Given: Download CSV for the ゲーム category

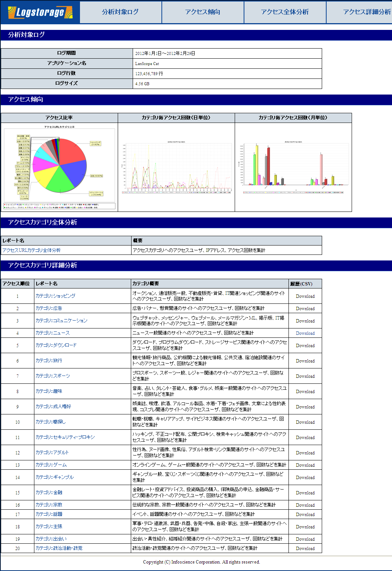Looking at the screenshot, I should [305, 465].
